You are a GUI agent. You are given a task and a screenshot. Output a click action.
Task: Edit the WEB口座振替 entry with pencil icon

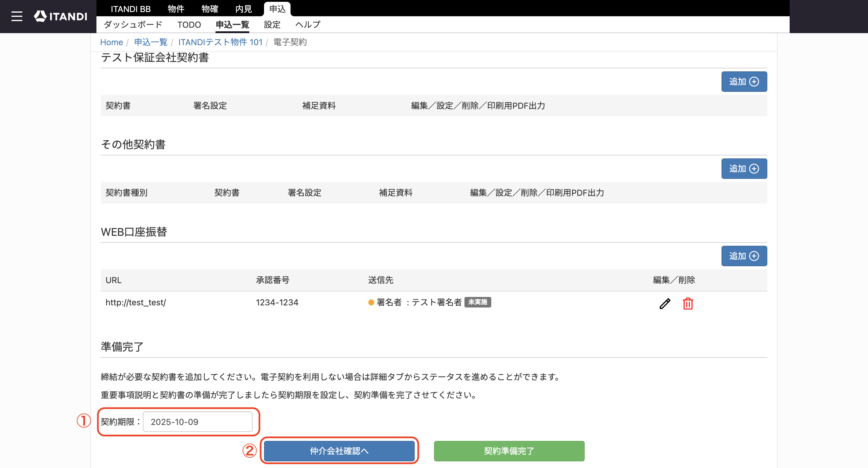(x=665, y=303)
